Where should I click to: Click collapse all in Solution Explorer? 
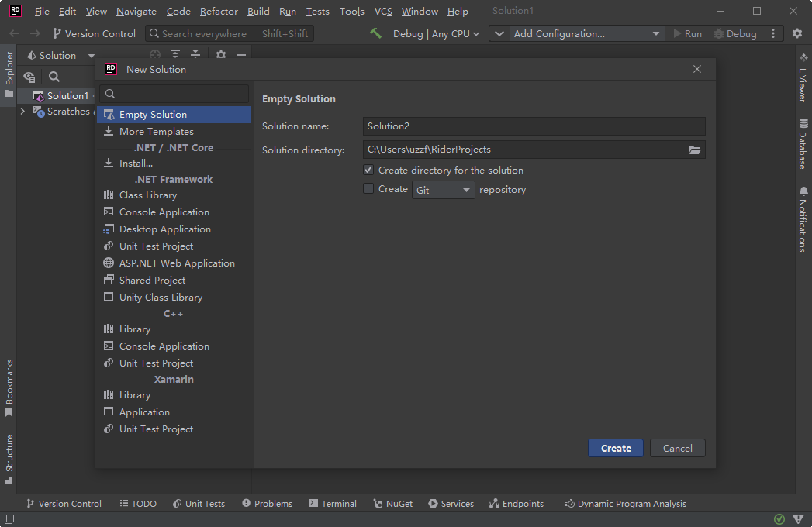(195, 55)
